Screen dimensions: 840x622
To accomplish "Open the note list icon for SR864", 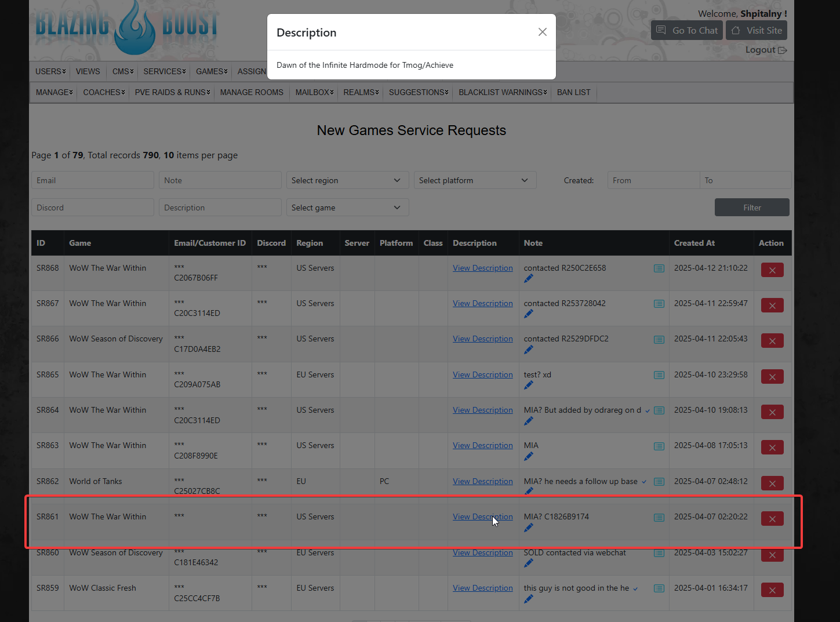I will click(659, 410).
